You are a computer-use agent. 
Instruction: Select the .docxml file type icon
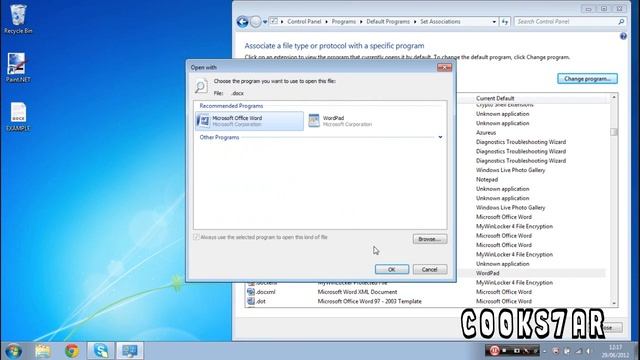point(251,292)
